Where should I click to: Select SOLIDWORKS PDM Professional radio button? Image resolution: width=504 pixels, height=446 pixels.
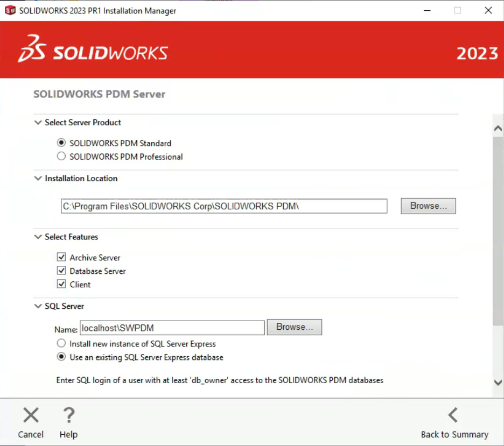[x=61, y=157]
